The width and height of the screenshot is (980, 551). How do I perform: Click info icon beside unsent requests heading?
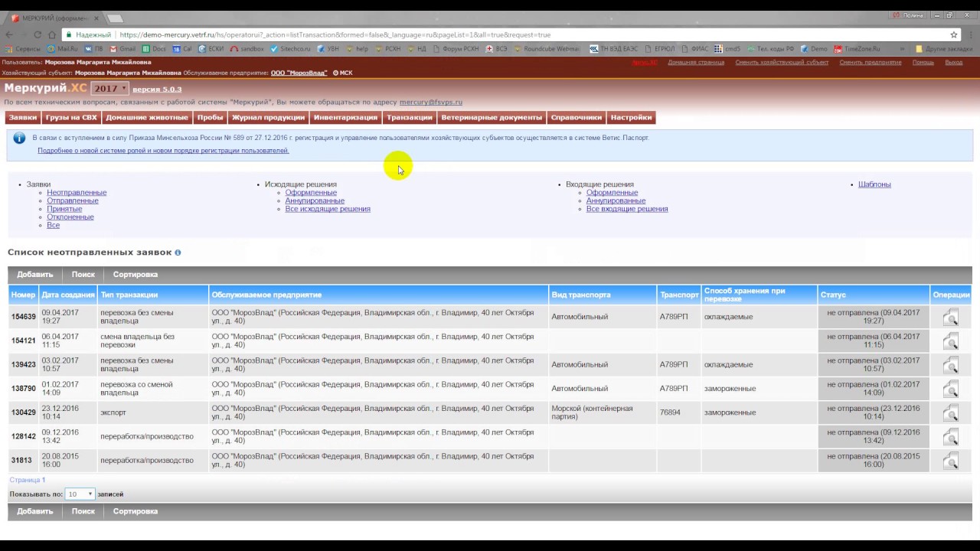[178, 253]
